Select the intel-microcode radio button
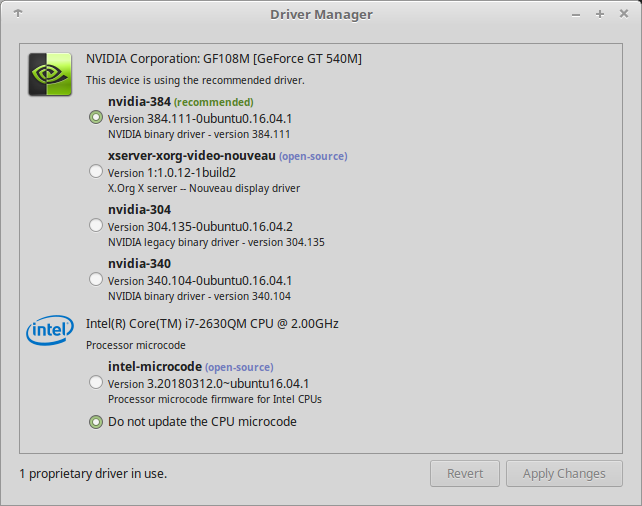Screen dimensions: 642x506 (96, 382)
